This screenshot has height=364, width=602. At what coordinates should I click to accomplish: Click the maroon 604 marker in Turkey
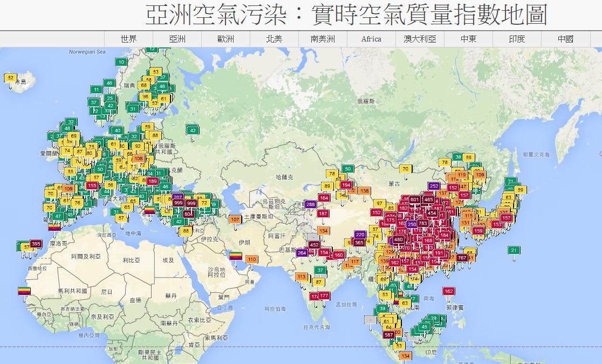(x=188, y=214)
